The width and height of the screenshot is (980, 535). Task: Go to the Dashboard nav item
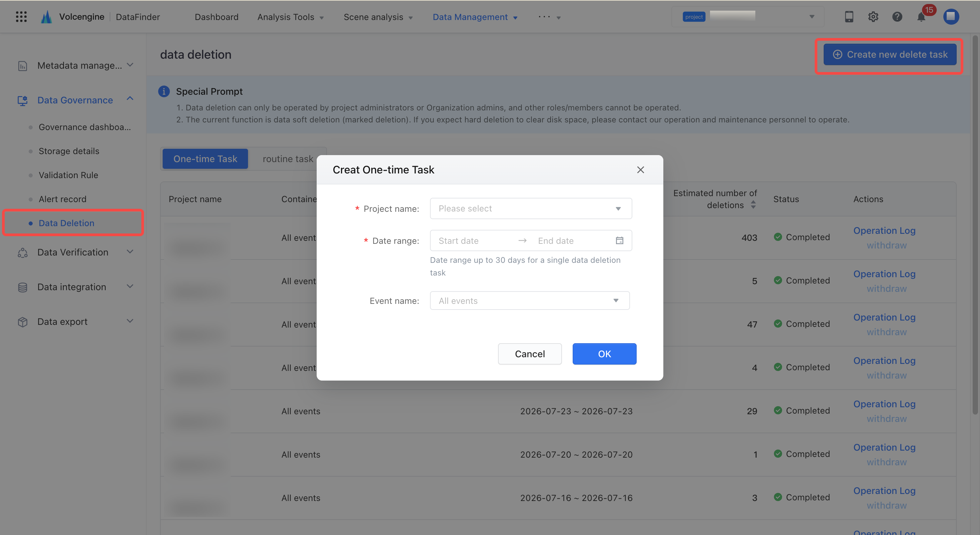point(216,17)
